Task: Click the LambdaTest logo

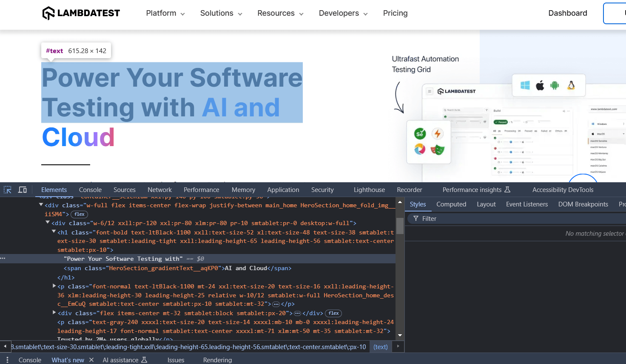Action: coord(81,13)
